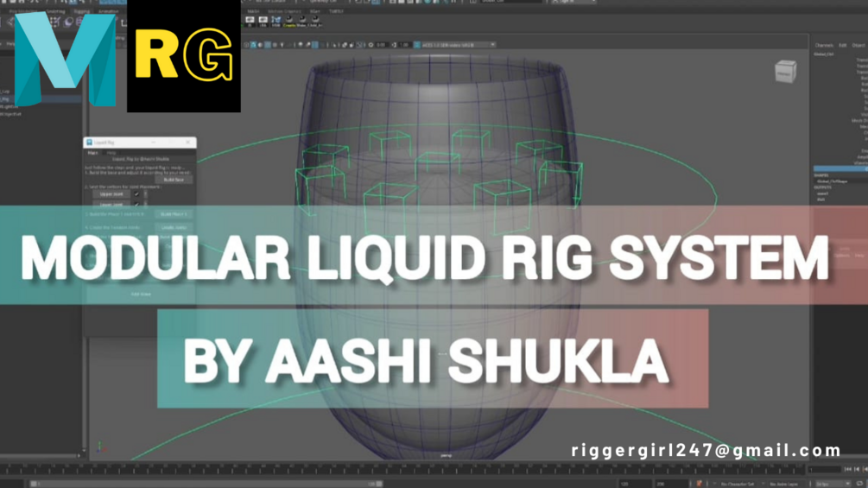868x488 pixels.
Task: Switch to the Main tab in Liquid Rig
Action: [x=92, y=153]
